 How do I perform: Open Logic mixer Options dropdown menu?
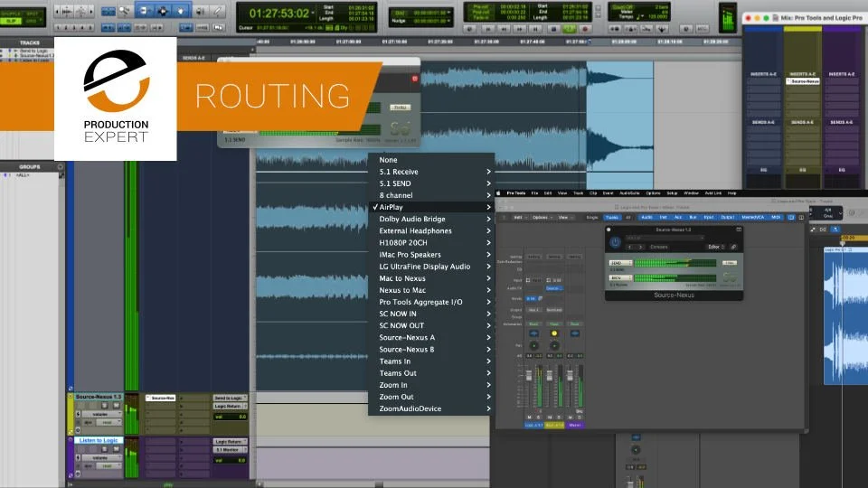[x=542, y=218]
